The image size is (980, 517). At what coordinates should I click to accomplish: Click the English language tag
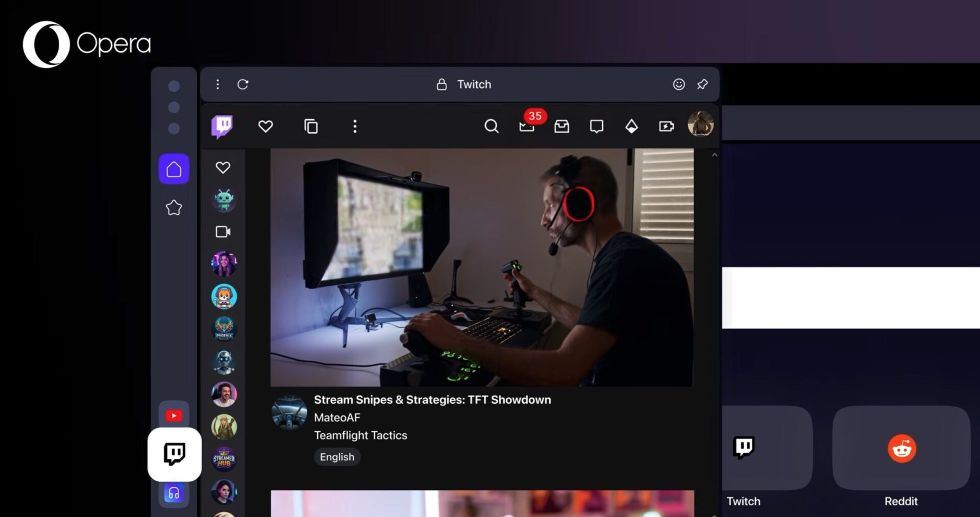tap(337, 457)
